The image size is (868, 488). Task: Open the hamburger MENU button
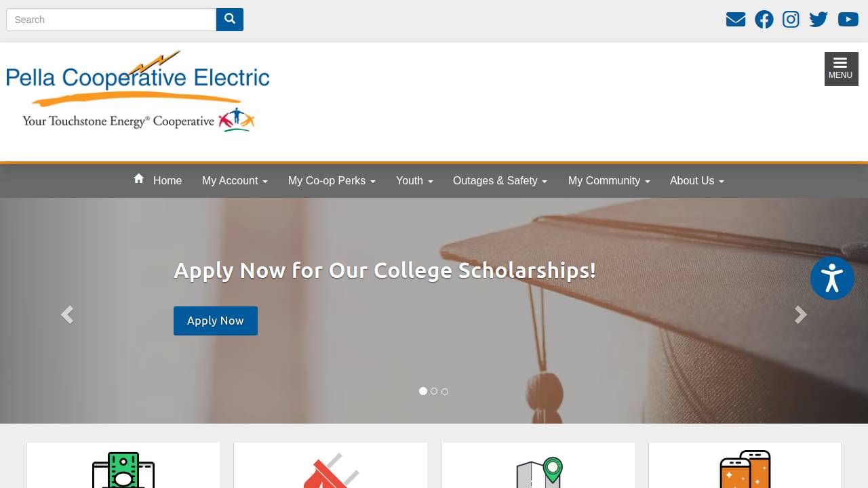pos(840,68)
